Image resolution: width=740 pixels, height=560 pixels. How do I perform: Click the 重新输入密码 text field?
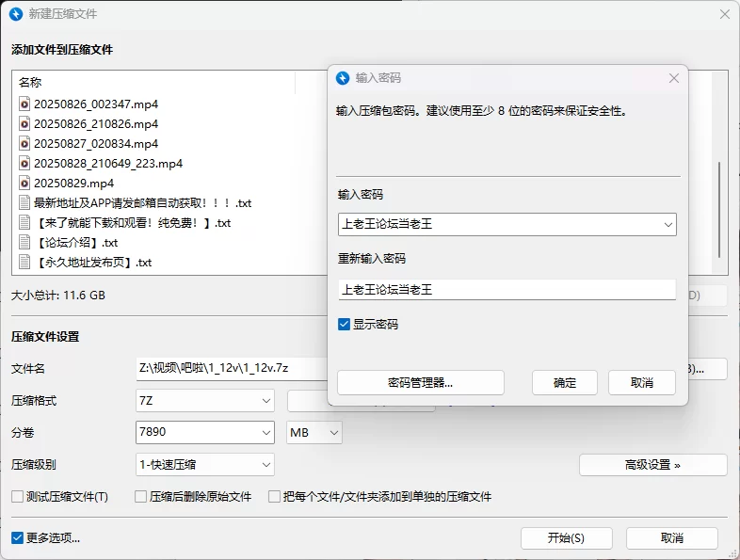click(x=507, y=290)
